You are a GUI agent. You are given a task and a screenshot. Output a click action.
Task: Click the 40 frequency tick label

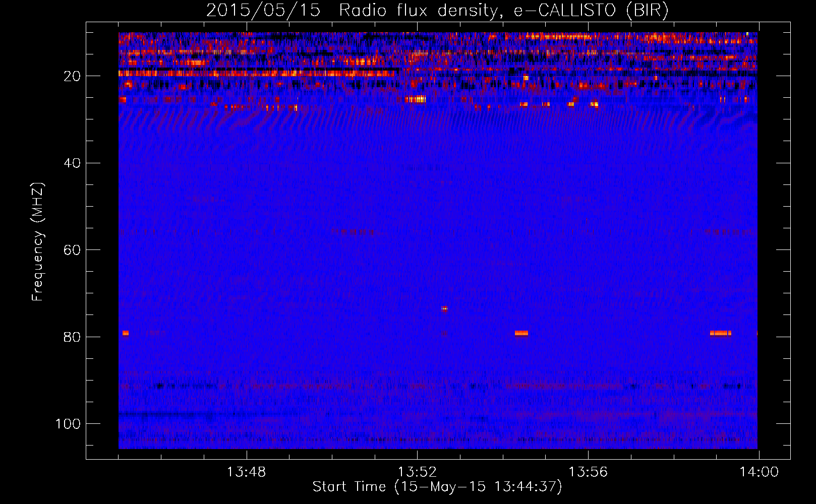(73, 163)
